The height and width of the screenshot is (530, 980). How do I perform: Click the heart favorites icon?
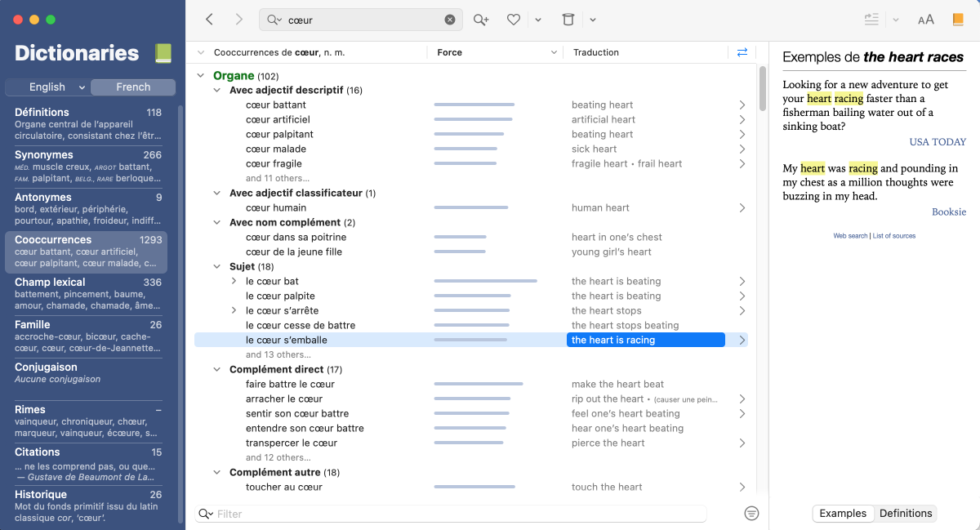[x=514, y=20]
